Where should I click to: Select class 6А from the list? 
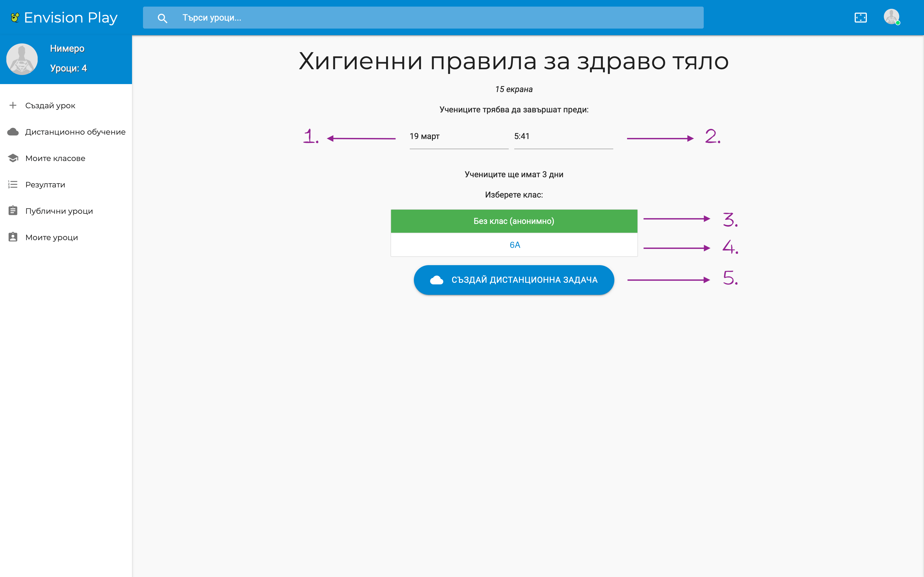tap(514, 245)
